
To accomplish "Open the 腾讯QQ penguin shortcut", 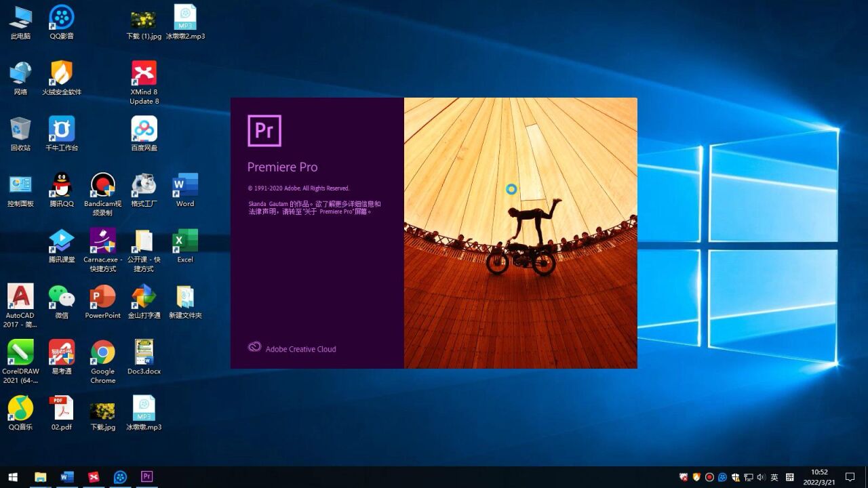I will pos(62,189).
